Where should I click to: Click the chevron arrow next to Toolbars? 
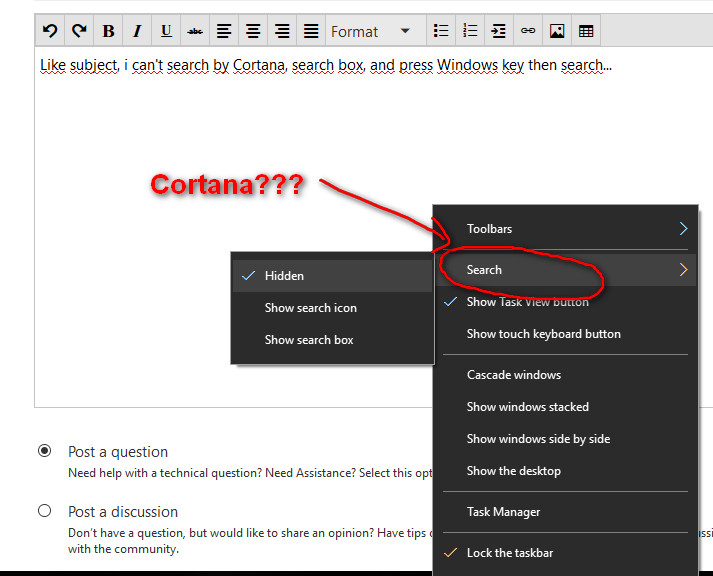pyautogui.click(x=683, y=229)
